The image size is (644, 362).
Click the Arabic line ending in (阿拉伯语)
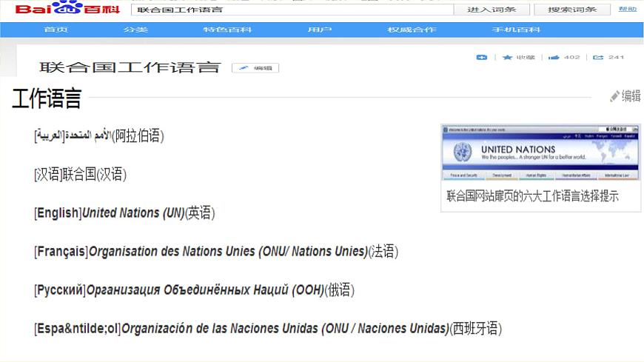pyautogui.click(x=99, y=135)
